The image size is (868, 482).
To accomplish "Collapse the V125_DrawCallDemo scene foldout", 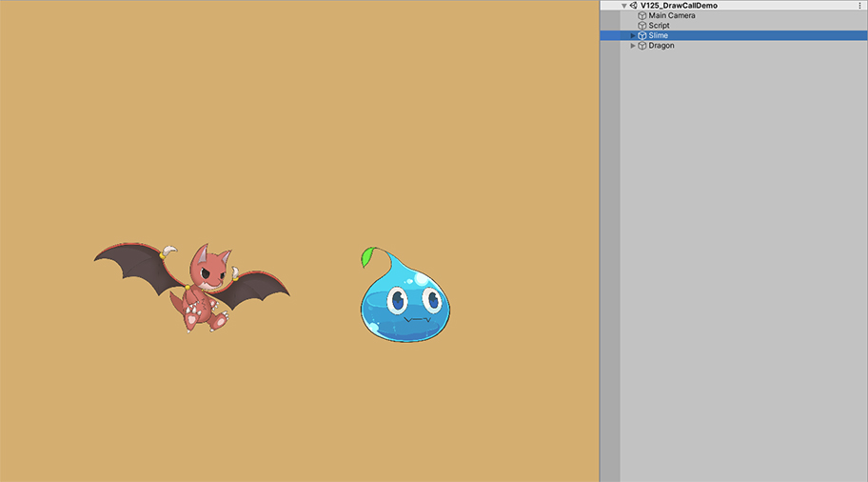I will pyautogui.click(x=624, y=6).
